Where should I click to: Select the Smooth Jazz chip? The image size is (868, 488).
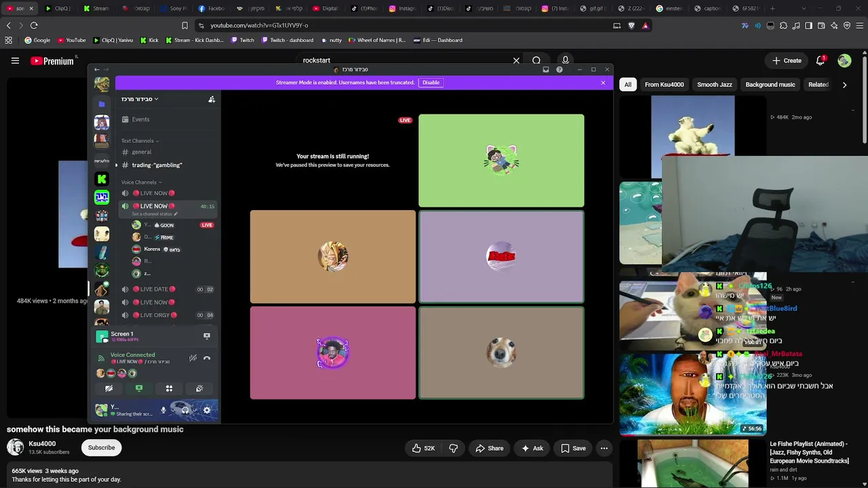pos(715,85)
